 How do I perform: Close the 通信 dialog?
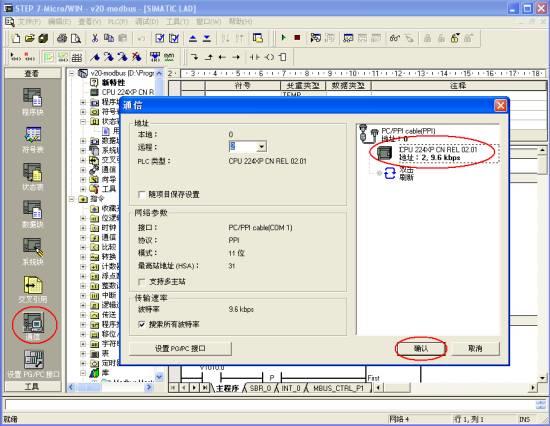(500, 105)
